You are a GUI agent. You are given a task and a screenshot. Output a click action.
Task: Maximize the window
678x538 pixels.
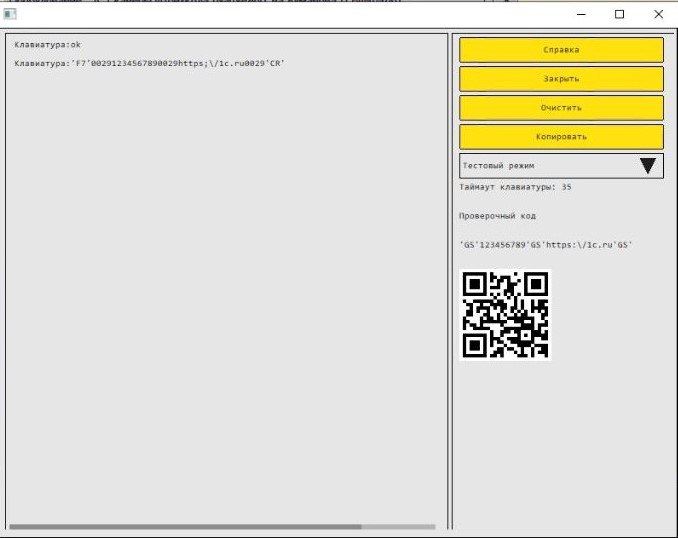pos(620,14)
